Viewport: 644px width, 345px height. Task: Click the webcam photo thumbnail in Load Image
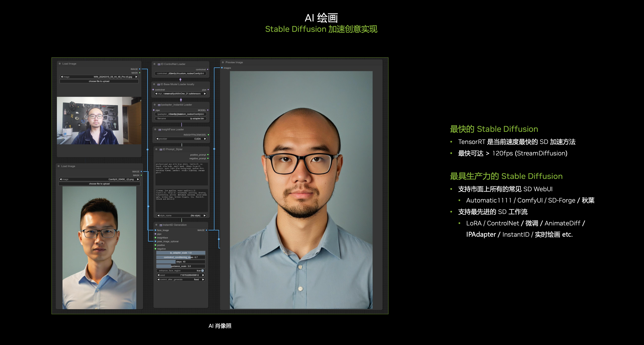point(99,121)
